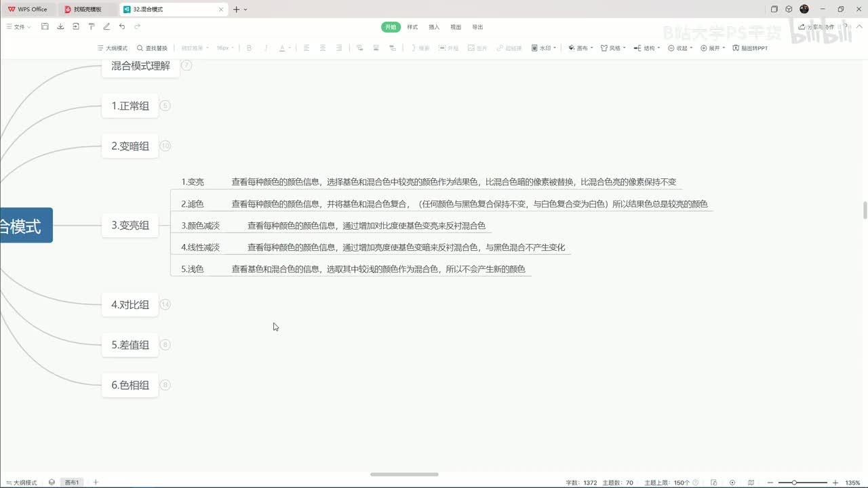868x488 pixels.
Task: Toggle Italic formatting
Action: pyautogui.click(x=266, y=48)
